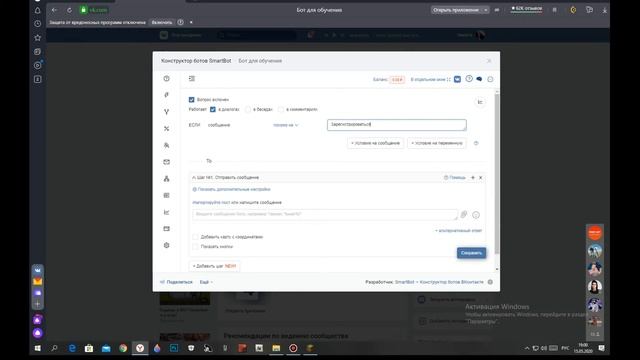
Task: Click the plus icon on step №1 header
Action: pos(473,178)
